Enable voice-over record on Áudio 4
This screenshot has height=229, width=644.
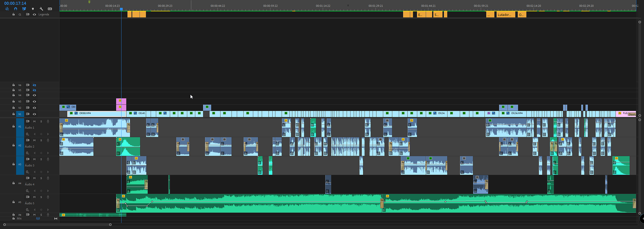[x=48, y=178]
